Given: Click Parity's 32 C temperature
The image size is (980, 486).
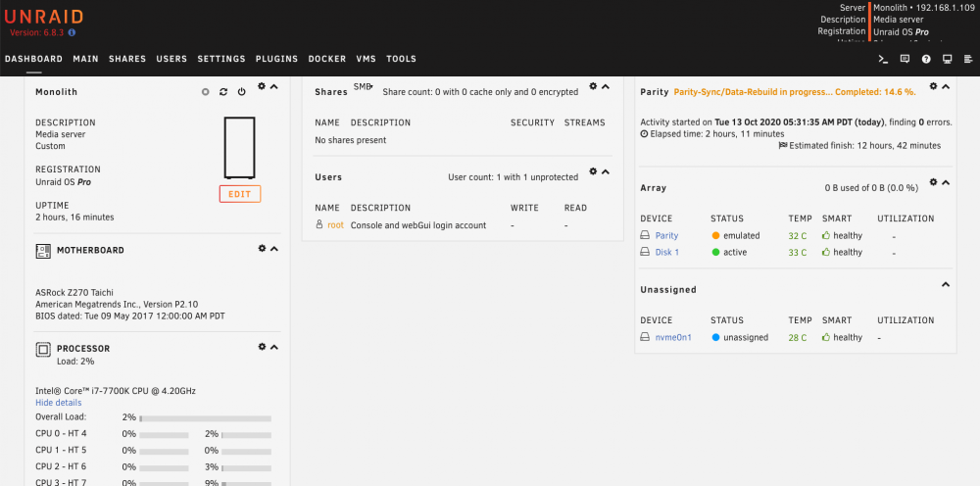Looking at the screenshot, I should point(798,235).
